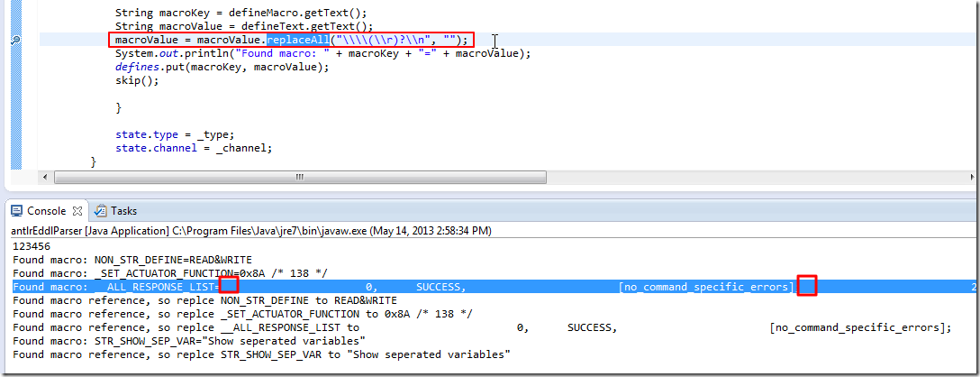
Task: Click console output '123456'
Action: click(x=32, y=246)
